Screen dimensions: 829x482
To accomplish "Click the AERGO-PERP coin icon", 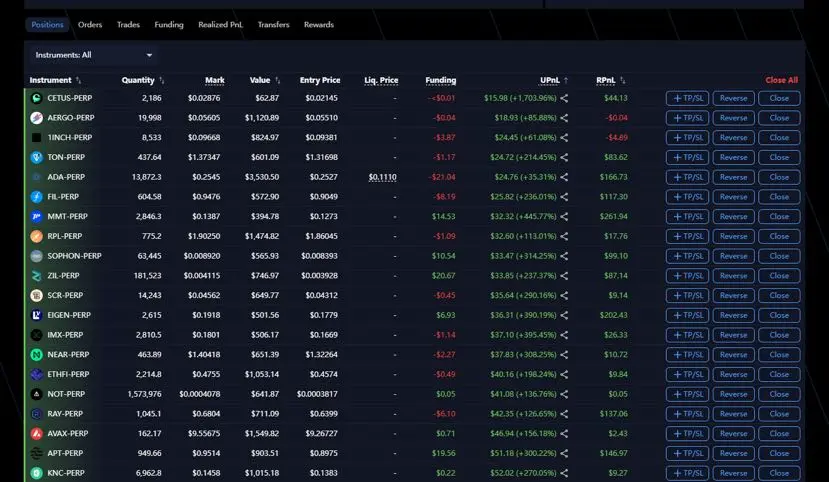I will 36,118.
